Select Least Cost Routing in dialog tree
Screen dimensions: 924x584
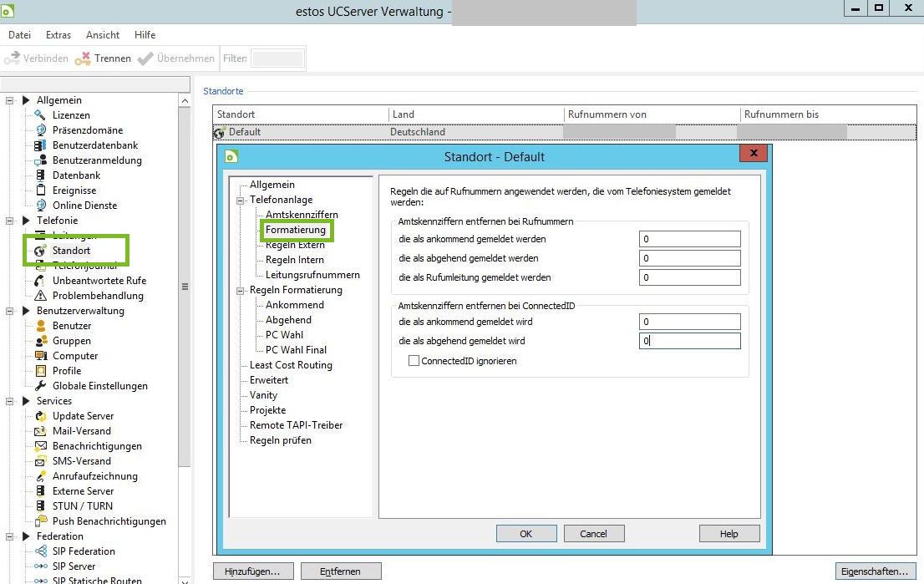point(291,365)
